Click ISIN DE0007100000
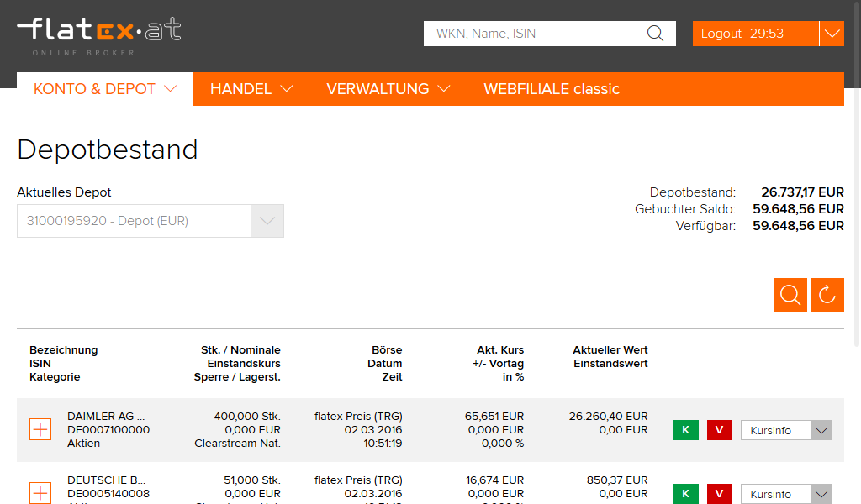 coord(108,429)
